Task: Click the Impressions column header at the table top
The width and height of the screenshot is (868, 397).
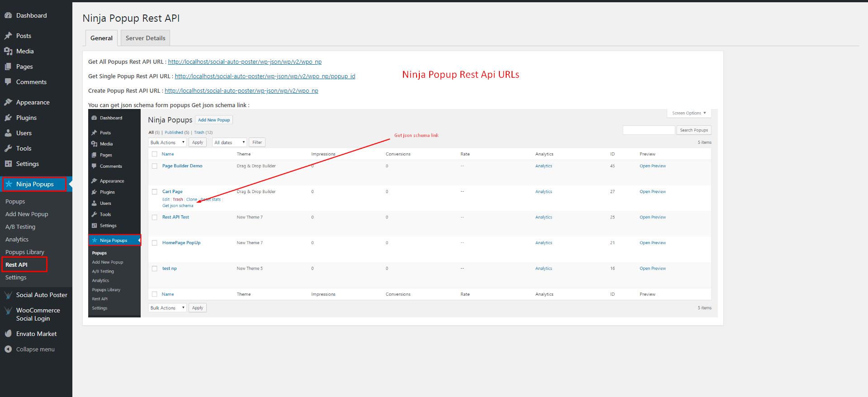Action: tap(323, 154)
